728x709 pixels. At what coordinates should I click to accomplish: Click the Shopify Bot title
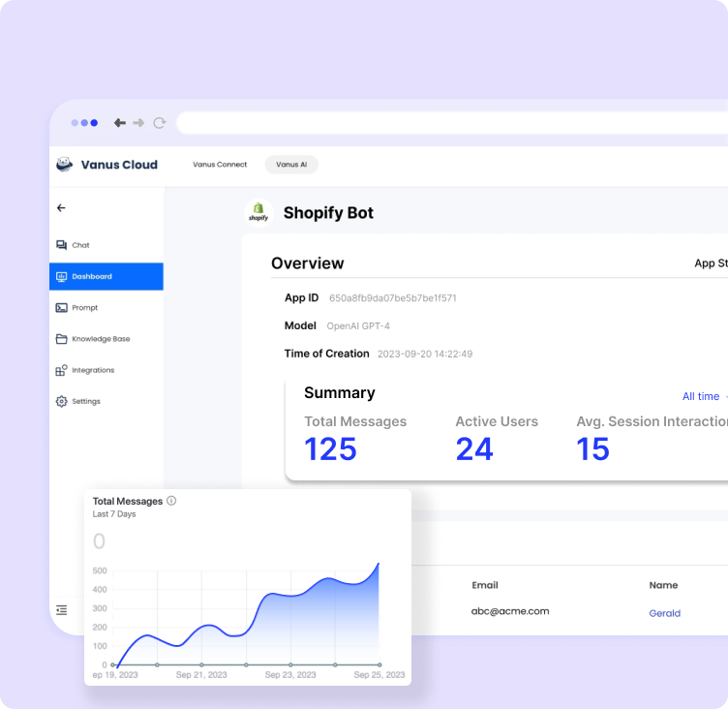point(328,213)
